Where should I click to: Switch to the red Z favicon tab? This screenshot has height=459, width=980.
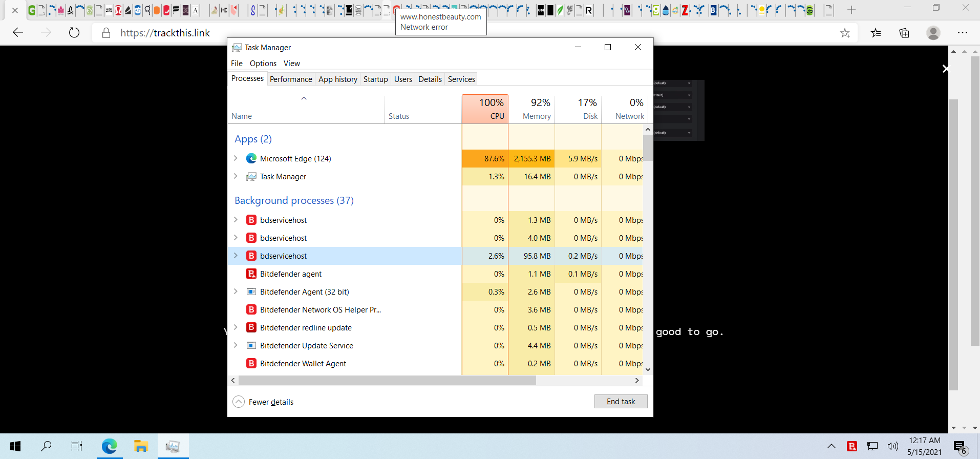[x=685, y=10]
